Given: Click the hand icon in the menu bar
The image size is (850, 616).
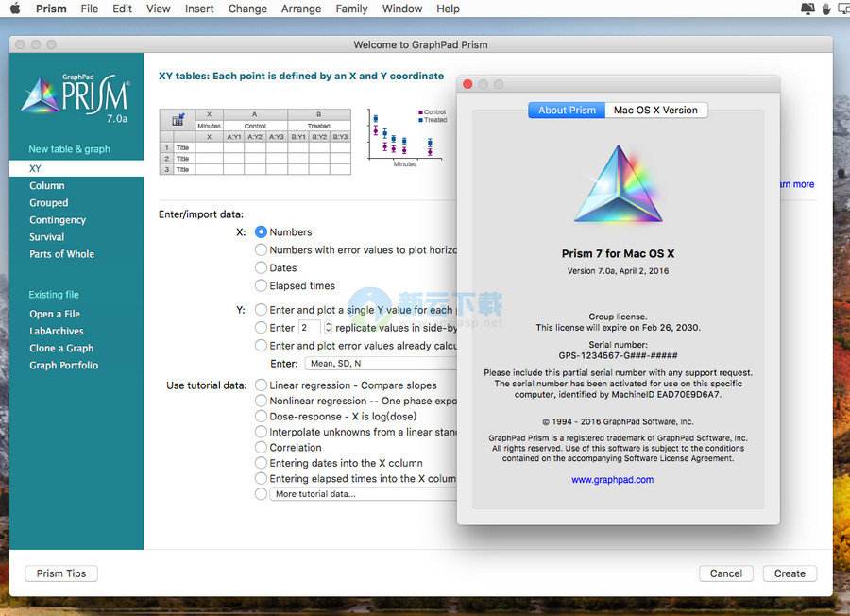Looking at the screenshot, I should click(826, 9).
